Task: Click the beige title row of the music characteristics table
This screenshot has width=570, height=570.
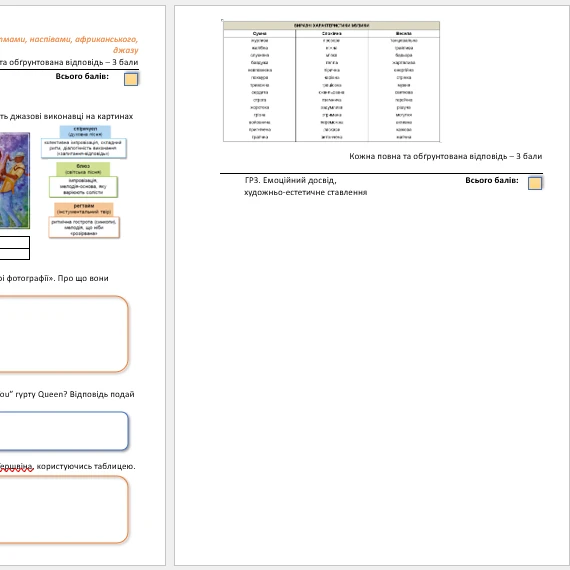Action: (x=331, y=25)
